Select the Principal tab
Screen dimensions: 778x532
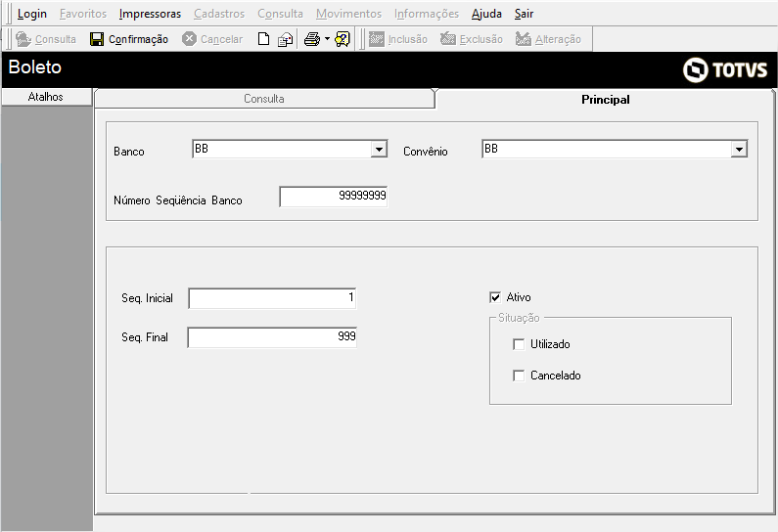pyautogui.click(x=606, y=100)
